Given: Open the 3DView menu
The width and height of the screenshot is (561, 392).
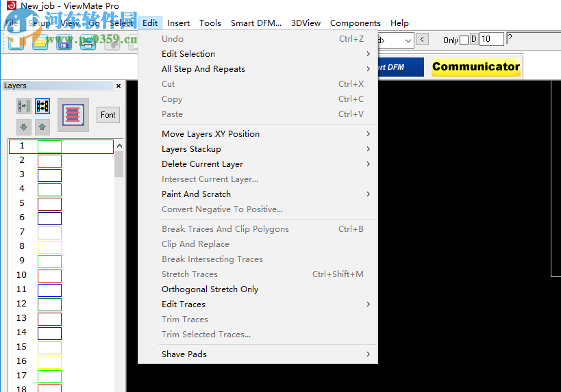Looking at the screenshot, I should coord(306,23).
